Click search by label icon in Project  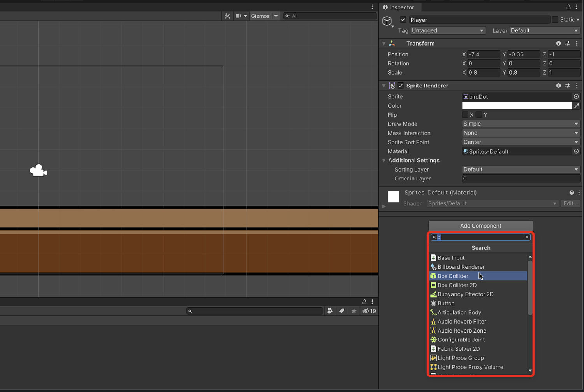pos(342,311)
